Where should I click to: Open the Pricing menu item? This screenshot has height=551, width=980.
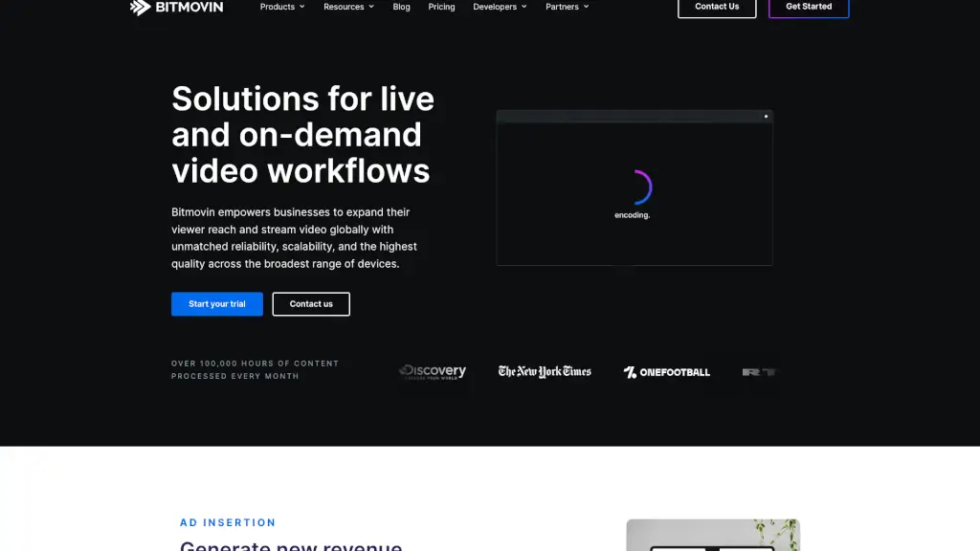[441, 7]
